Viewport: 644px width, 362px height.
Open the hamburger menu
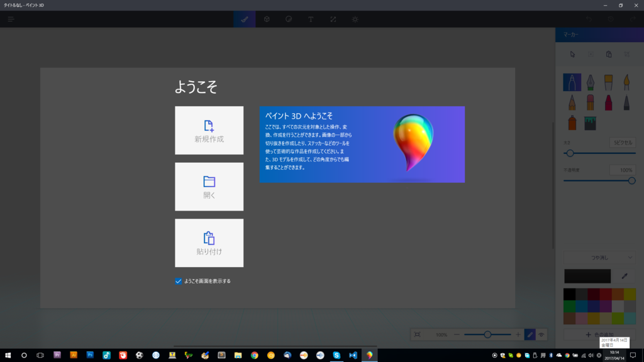11,19
